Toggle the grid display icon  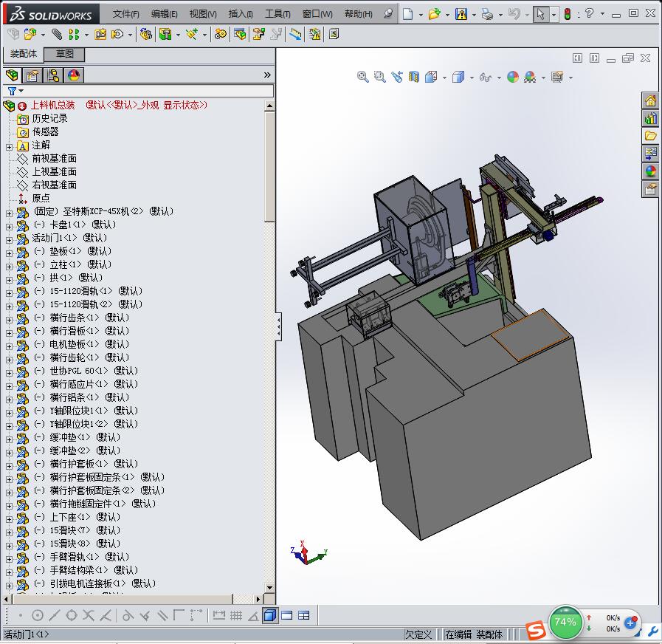pos(236,615)
